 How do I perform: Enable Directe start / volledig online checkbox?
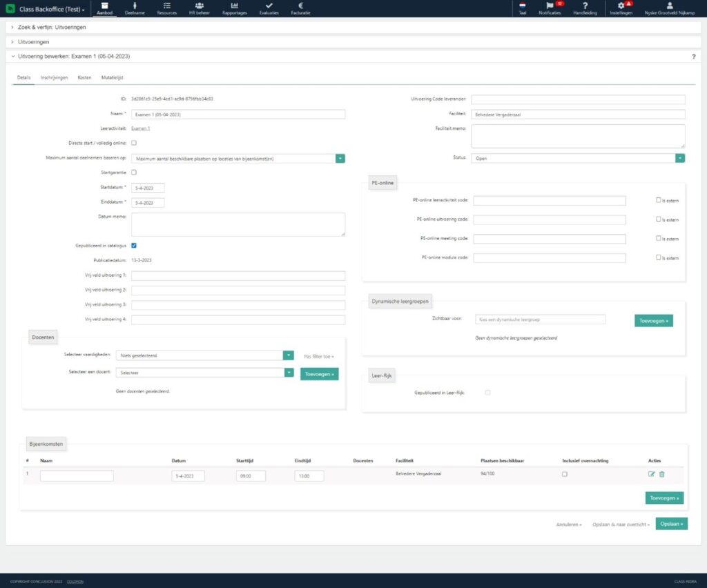pos(134,143)
